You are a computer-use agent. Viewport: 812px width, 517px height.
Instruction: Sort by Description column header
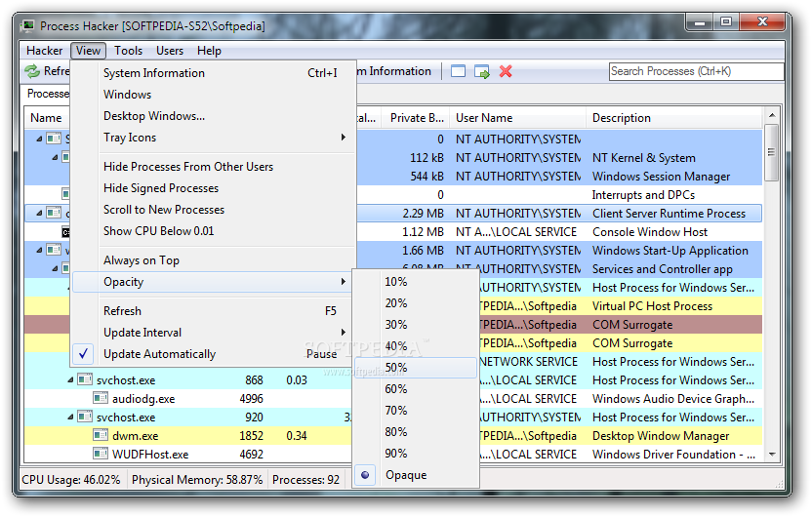[674, 118]
